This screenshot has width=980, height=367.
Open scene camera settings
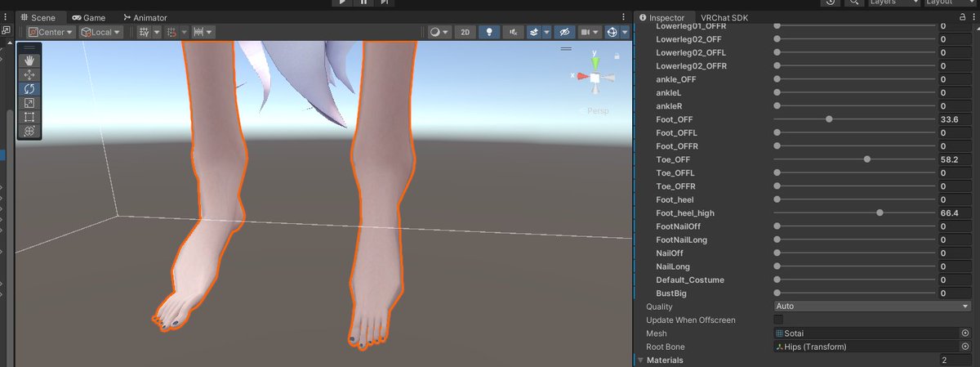coord(588,32)
